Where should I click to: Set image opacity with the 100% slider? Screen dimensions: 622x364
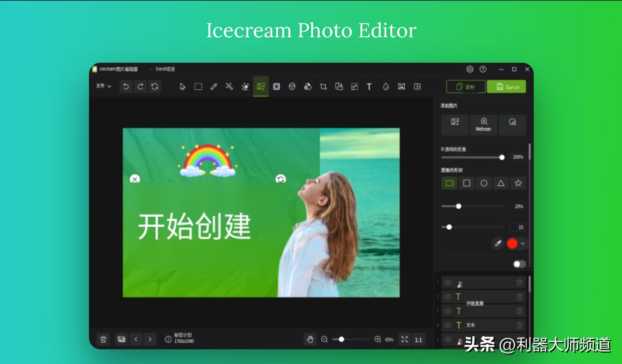point(501,157)
